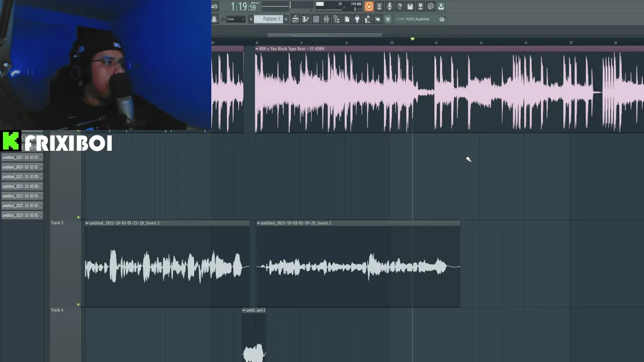Viewport: 644px width, 362px height.
Task: Open the 05-39-29_Insert 2 clip menu arrow
Action: point(259,223)
